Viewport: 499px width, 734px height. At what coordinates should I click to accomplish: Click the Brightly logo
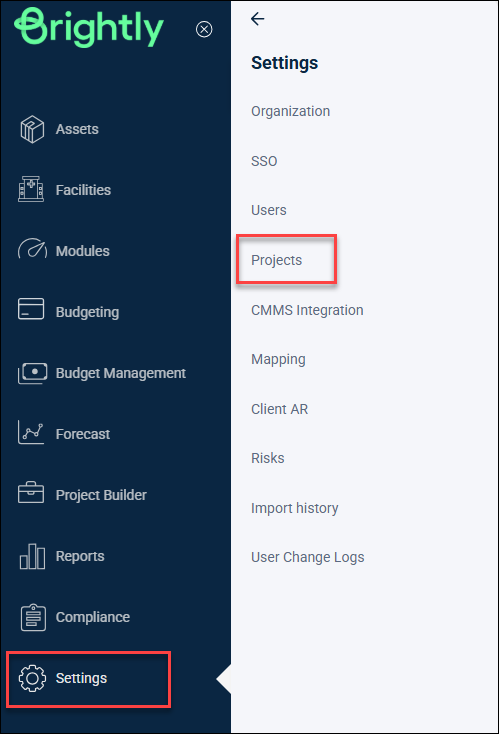click(89, 28)
